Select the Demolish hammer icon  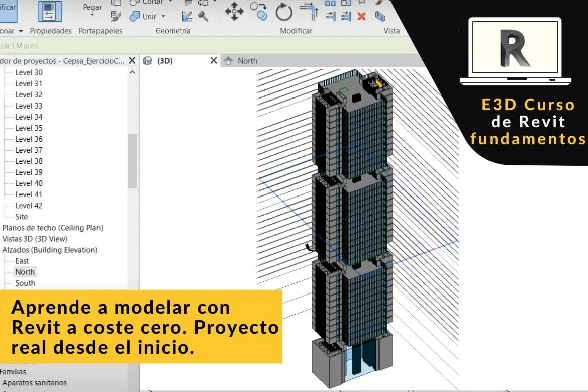coord(203,17)
